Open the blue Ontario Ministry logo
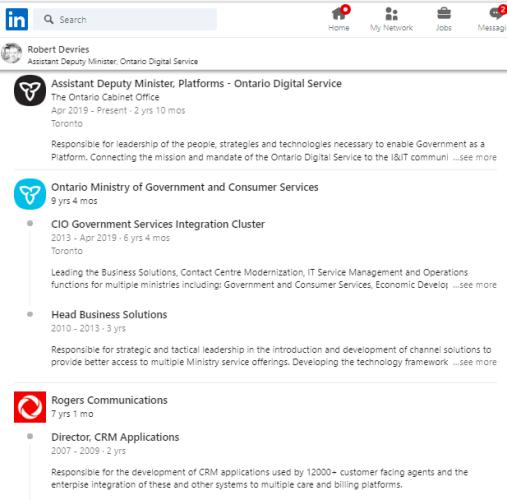507x500 pixels. pos(30,194)
